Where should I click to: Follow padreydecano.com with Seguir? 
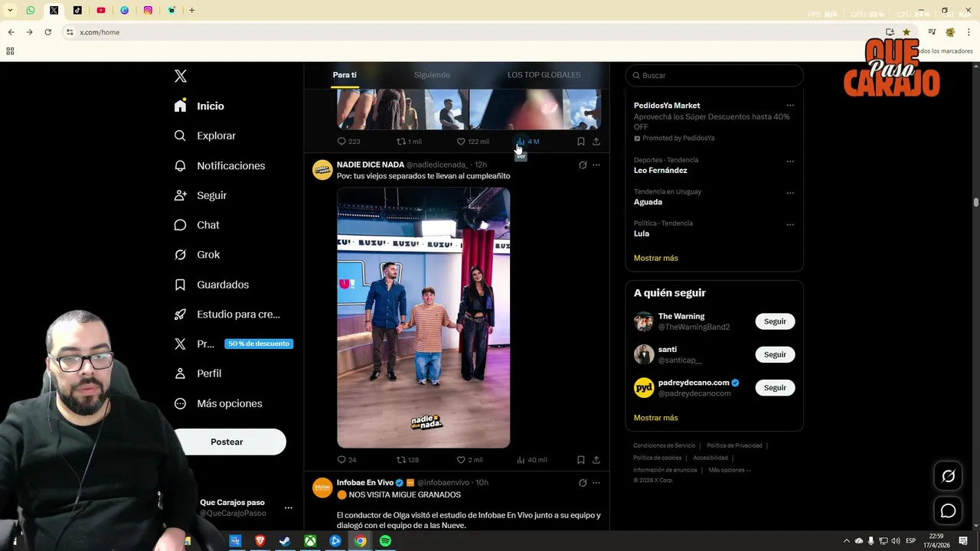tap(775, 387)
